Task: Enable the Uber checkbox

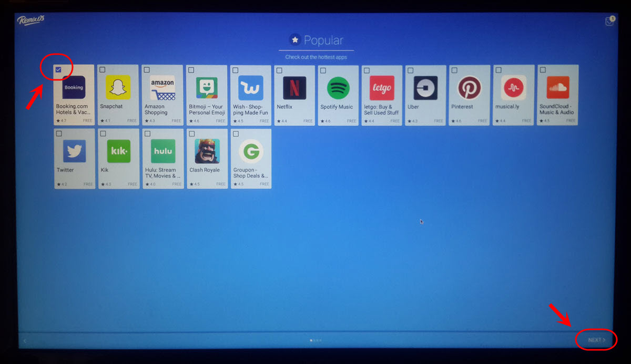Action: [x=410, y=70]
